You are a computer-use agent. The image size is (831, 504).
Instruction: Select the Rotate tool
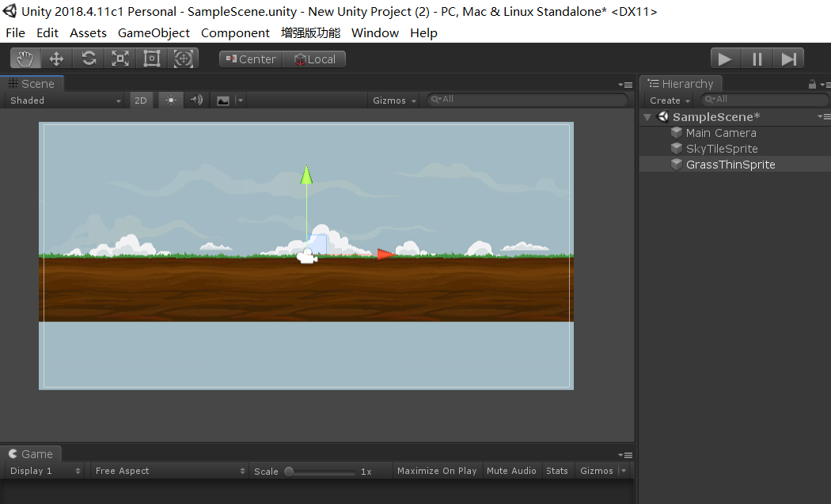coord(88,58)
